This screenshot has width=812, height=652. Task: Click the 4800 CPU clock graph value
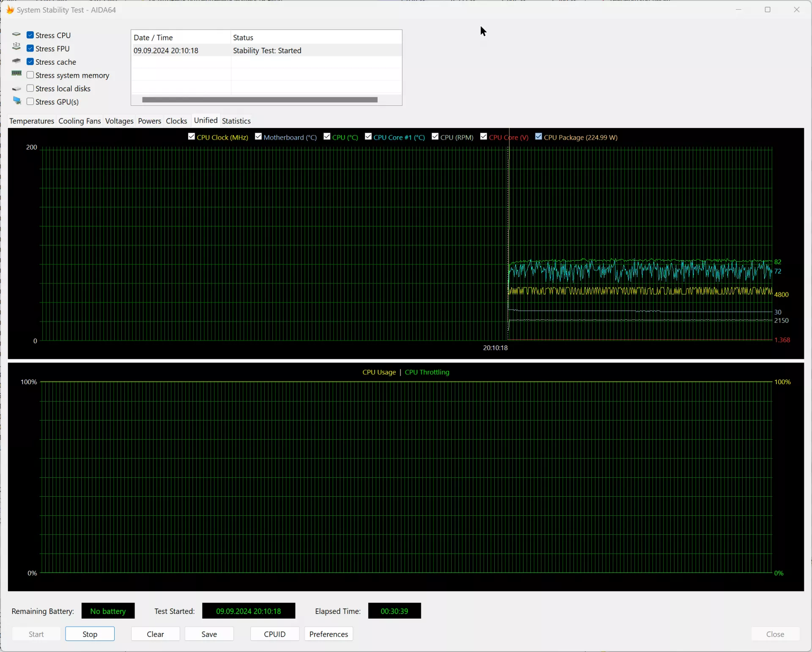[x=781, y=294]
